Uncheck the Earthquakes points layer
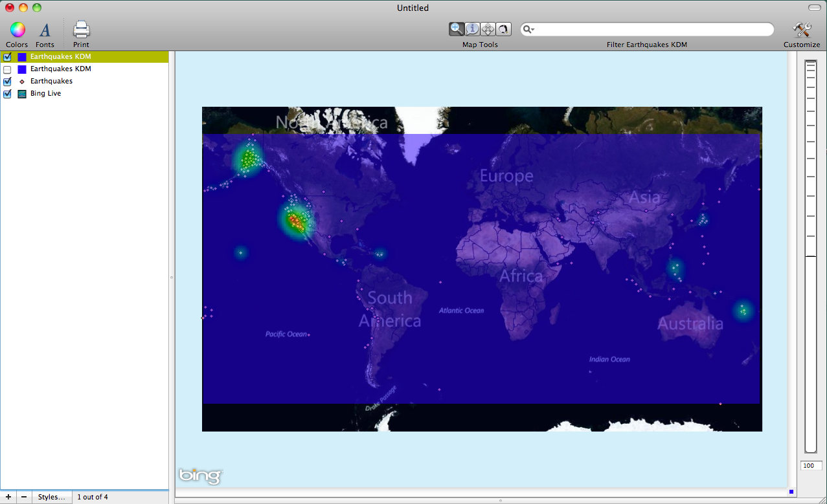The height and width of the screenshot is (504, 827). pos(8,82)
